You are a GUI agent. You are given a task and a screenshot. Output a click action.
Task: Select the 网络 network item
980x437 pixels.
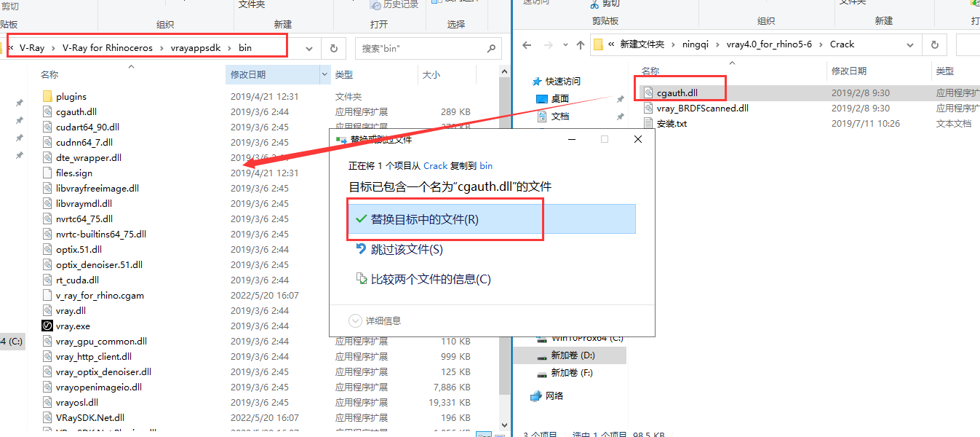554,395
